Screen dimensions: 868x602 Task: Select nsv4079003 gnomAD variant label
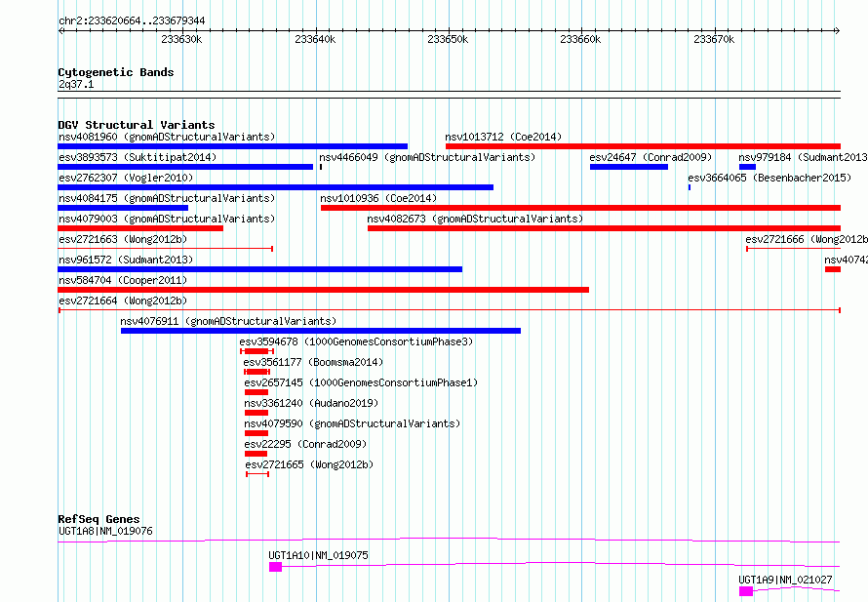tap(167, 219)
